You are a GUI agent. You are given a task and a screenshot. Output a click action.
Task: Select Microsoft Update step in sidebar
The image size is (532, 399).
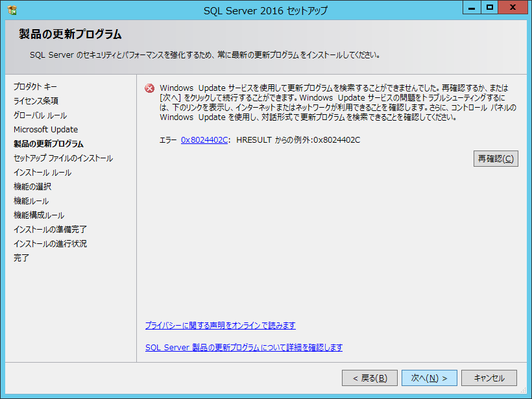[45, 129]
